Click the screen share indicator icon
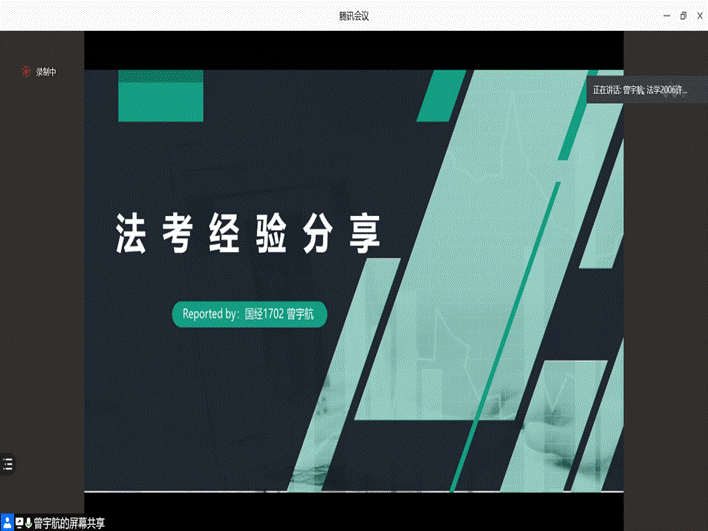 pos(18,523)
